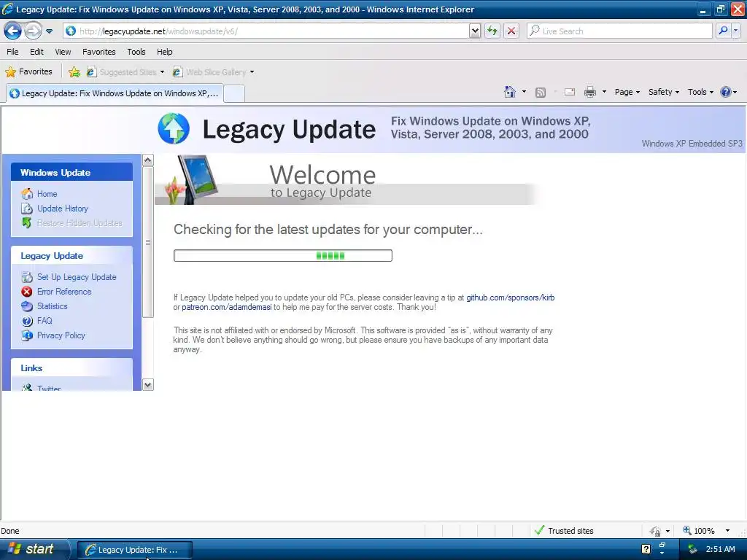Expand the Home button dropdown arrow
This screenshot has height=560, width=747.
(524, 92)
